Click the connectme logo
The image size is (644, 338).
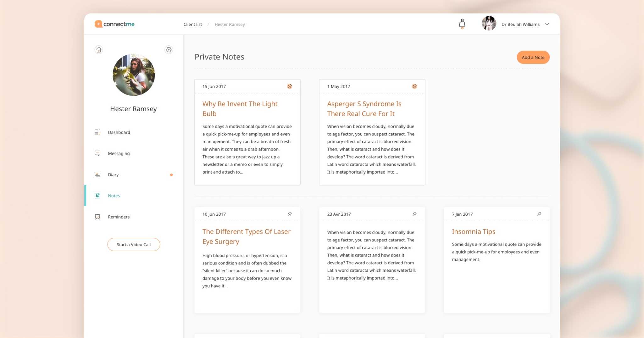coord(114,24)
